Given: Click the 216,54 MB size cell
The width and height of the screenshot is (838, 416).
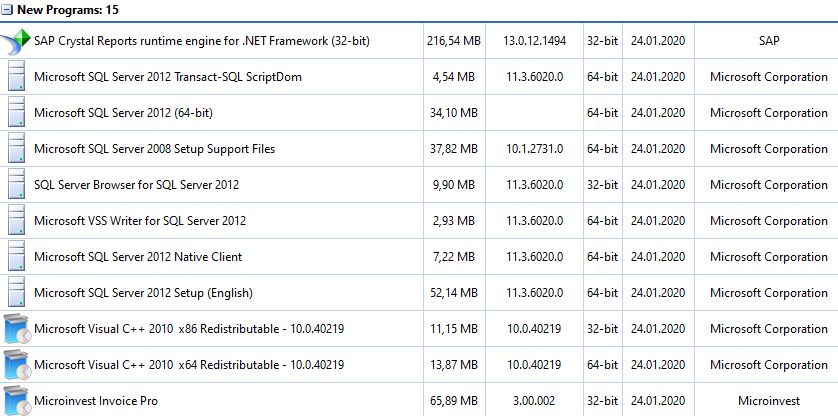Looking at the screenshot, I should (454, 41).
